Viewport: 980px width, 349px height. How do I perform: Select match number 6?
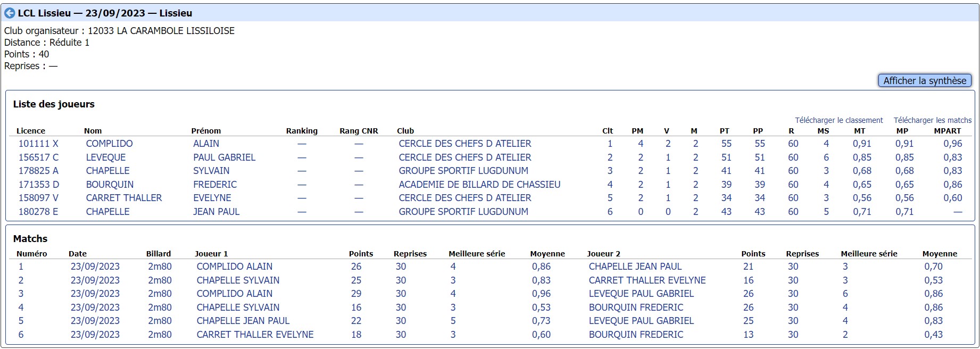(x=21, y=335)
